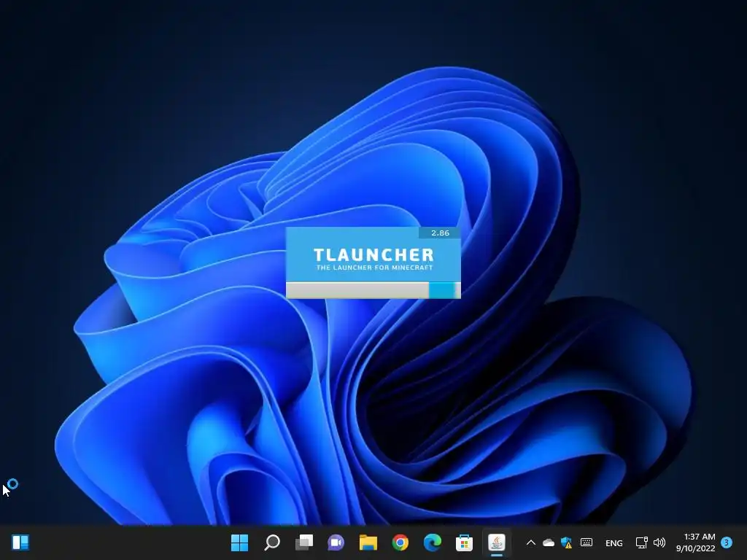
Task: Open taskbar Search magnifier
Action: 272,542
